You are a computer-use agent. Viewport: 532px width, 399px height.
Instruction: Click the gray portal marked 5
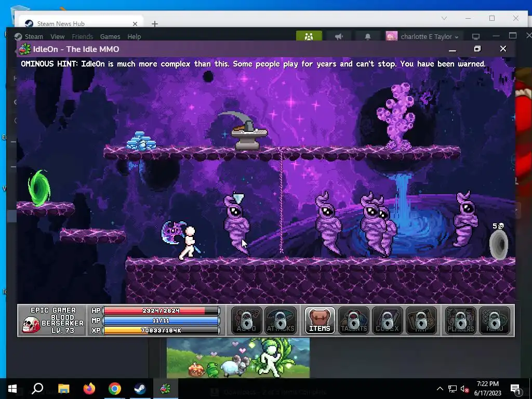tap(499, 244)
